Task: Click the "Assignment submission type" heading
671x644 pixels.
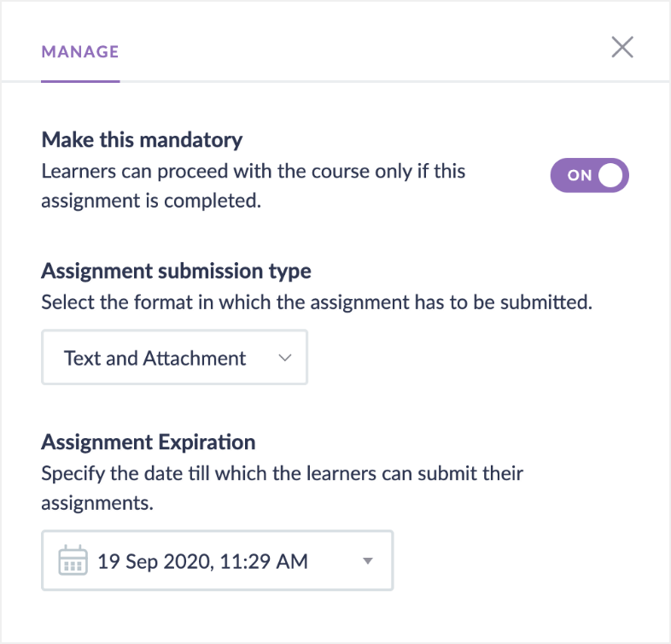Action: click(176, 272)
